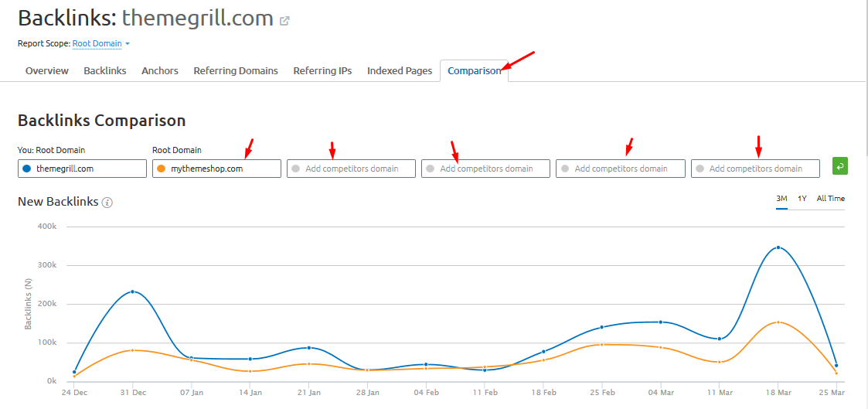Click the green compare submit button
The height and width of the screenshot is (409, 868).
pos(839,166)
